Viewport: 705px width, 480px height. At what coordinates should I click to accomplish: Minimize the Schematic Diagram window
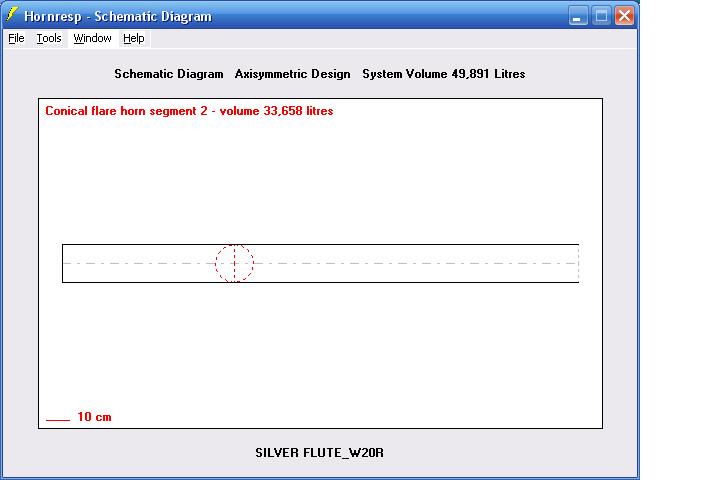(578, 16)
